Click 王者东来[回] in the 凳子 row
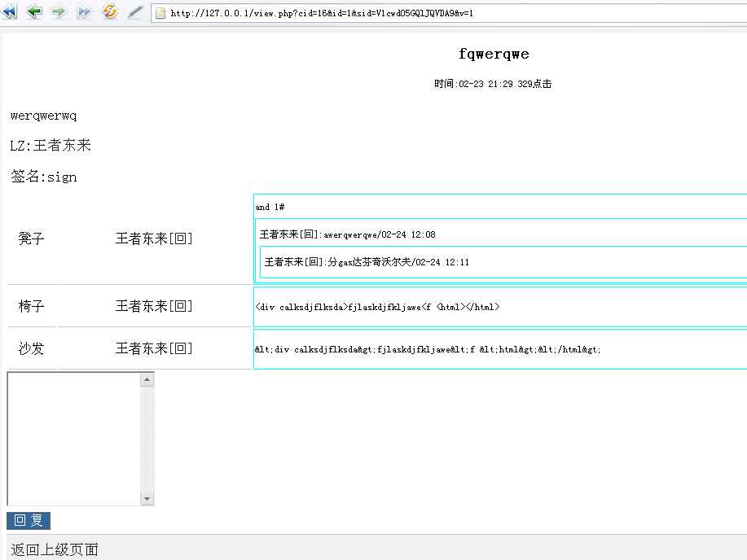747x560 pixels. click(154, 238)
